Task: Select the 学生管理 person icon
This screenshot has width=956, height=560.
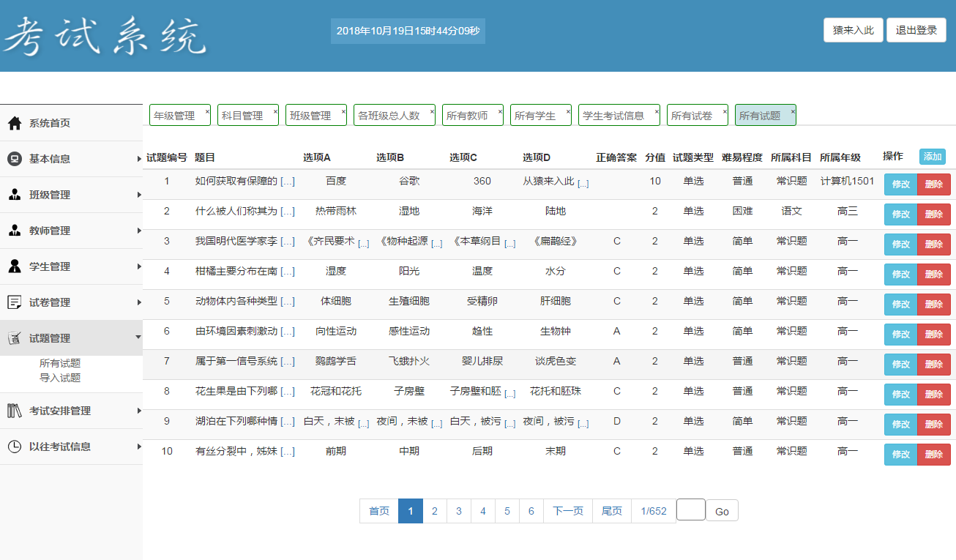Action: (15, 266)
